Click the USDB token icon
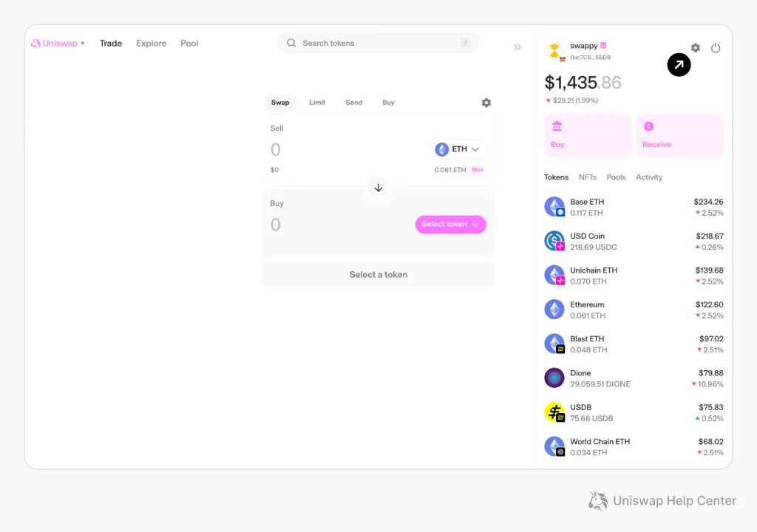The height and width of the screenshot is (532, 757). pos(554,412)
